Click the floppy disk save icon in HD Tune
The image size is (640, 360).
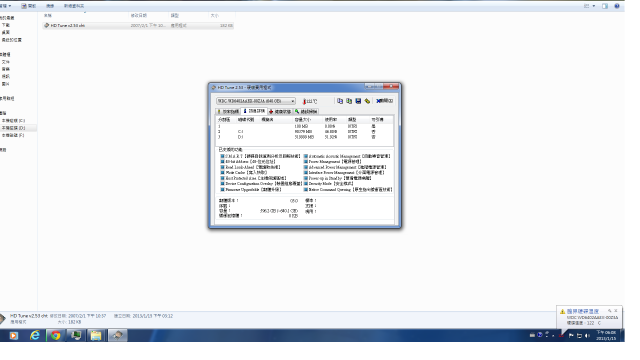[x=358, y=101]
